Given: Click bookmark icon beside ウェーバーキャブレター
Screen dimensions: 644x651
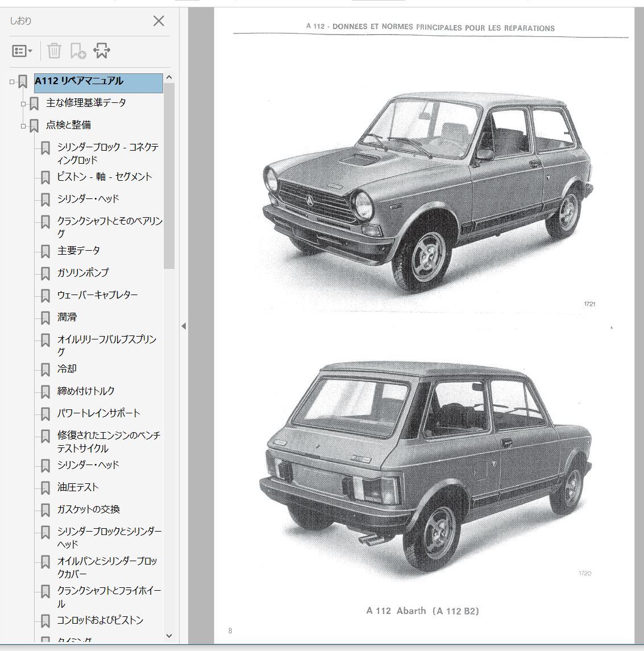Looking at the screenshot, I should [45, 296].
